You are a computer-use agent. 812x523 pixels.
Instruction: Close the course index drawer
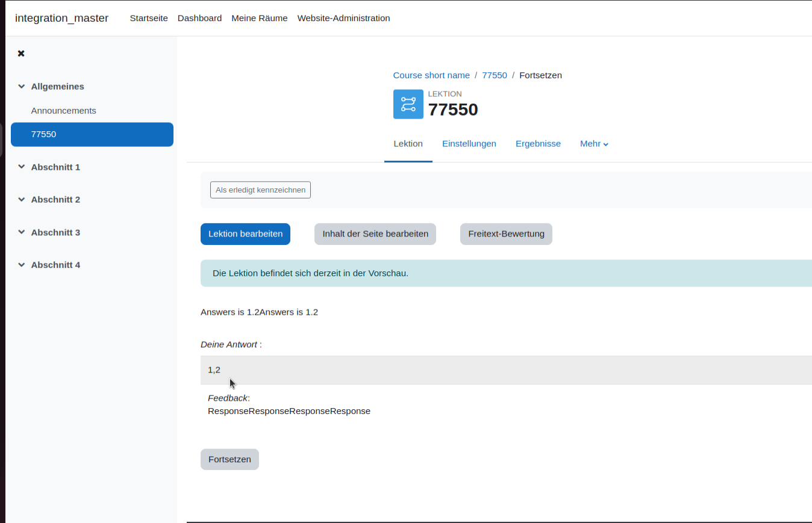[21, 54]
